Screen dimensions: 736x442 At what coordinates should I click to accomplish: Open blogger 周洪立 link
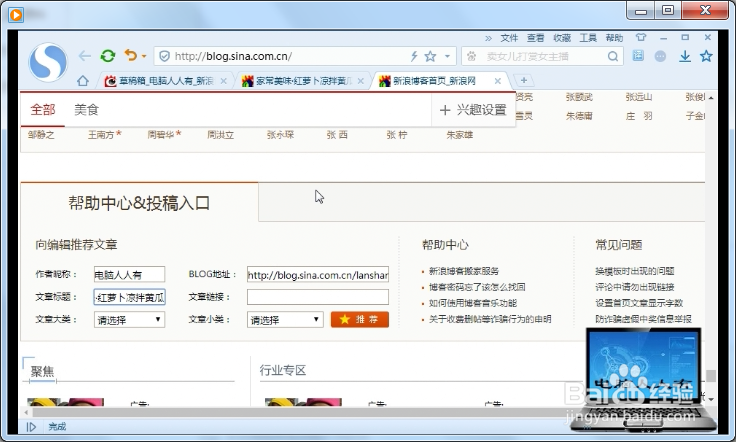[x=221, y=135]
